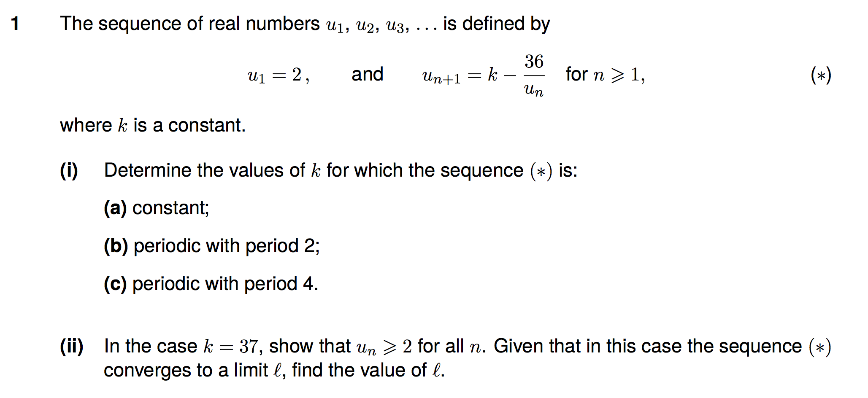
Task: Click the inequality u_n ≥ 2 in part (ii)
Action: pyautogui.click(x=384, y=347)
